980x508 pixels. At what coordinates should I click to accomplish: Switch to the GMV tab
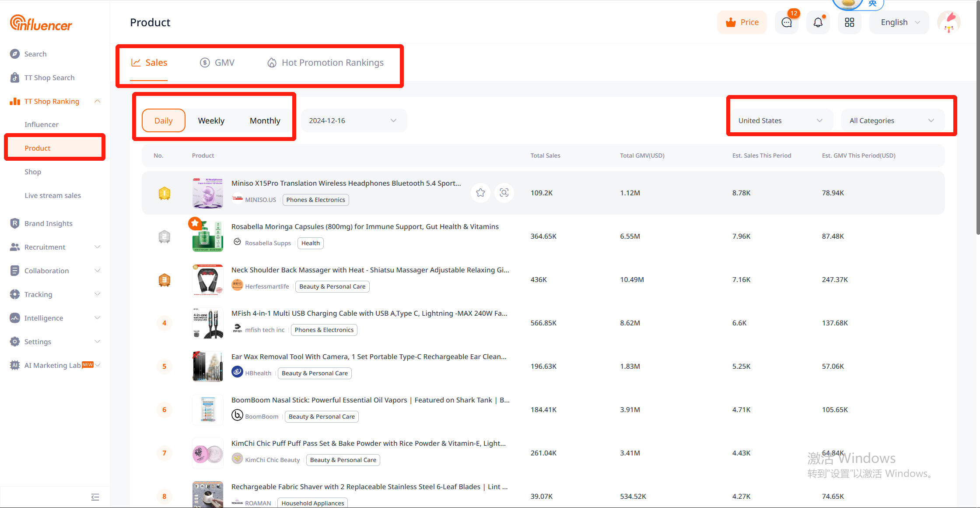pos(217,63)
